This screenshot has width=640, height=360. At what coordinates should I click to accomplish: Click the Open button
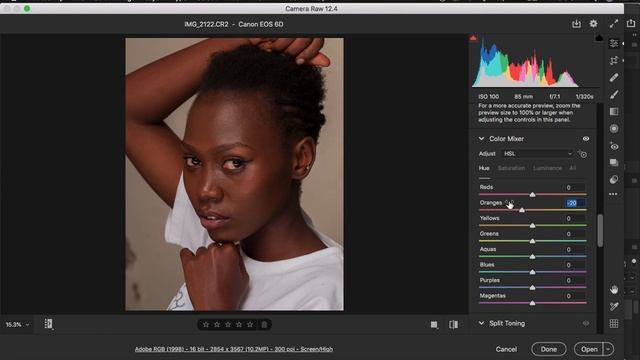589,349
